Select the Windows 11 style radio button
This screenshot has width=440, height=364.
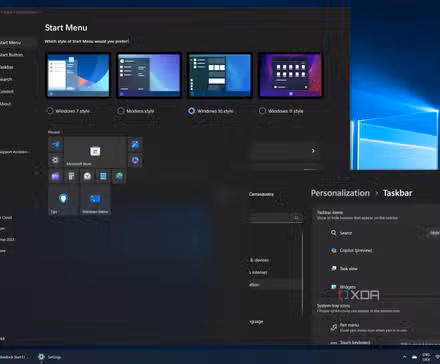tap(262, 111)
